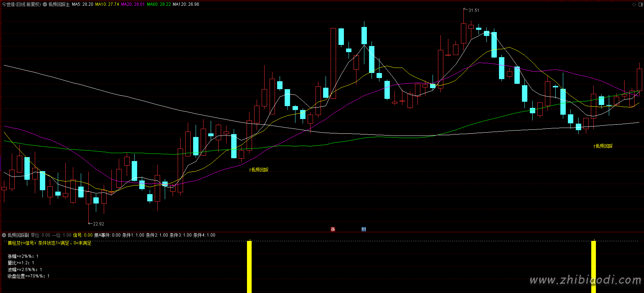Click the 条件4: 1.00 readout
This screenshot has width=644, height=293.
tap(204, 235)
